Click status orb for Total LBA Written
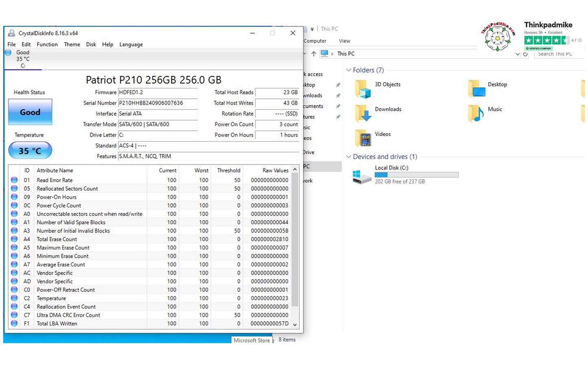 pos(14,323)
